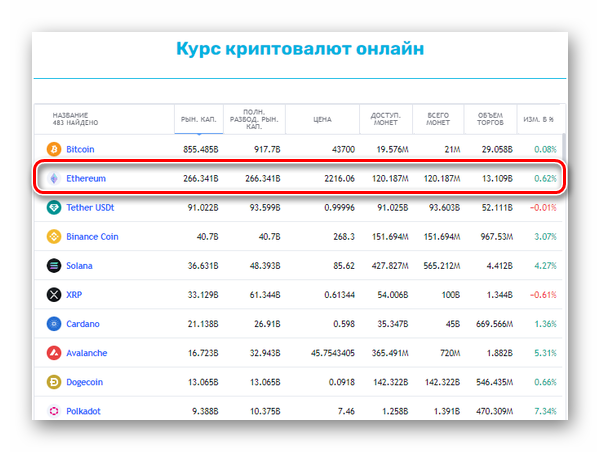600x452 pixels.
Task: Click the Ethereum coin icon
Action: [54, 178]
